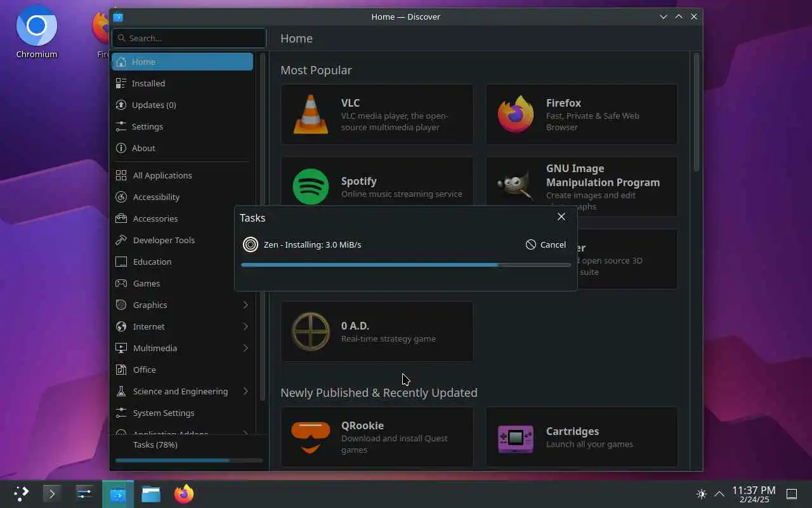Open the Firefox app card icon

(x=516, y=114)
